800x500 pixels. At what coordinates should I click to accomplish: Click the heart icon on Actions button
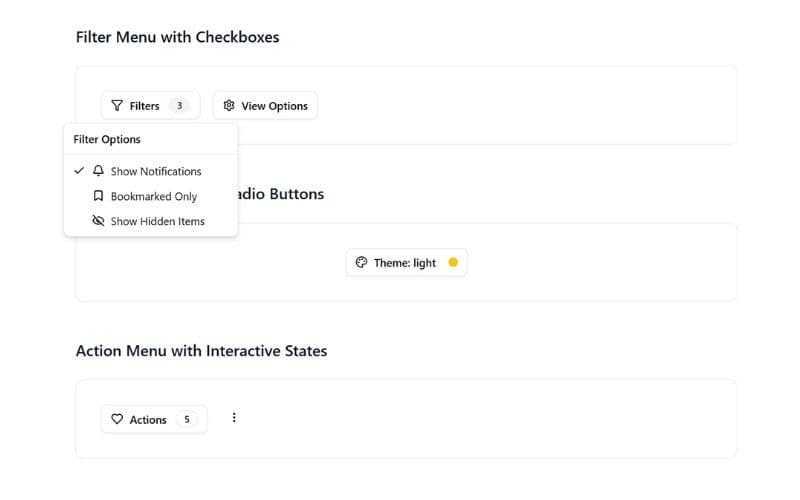click(x=117, y=420)
